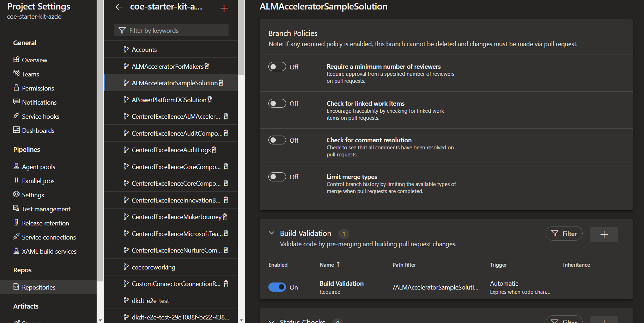The image size is (644, 323).
Task: Click the Filter by keywords search field
Action: click(171, 30)
